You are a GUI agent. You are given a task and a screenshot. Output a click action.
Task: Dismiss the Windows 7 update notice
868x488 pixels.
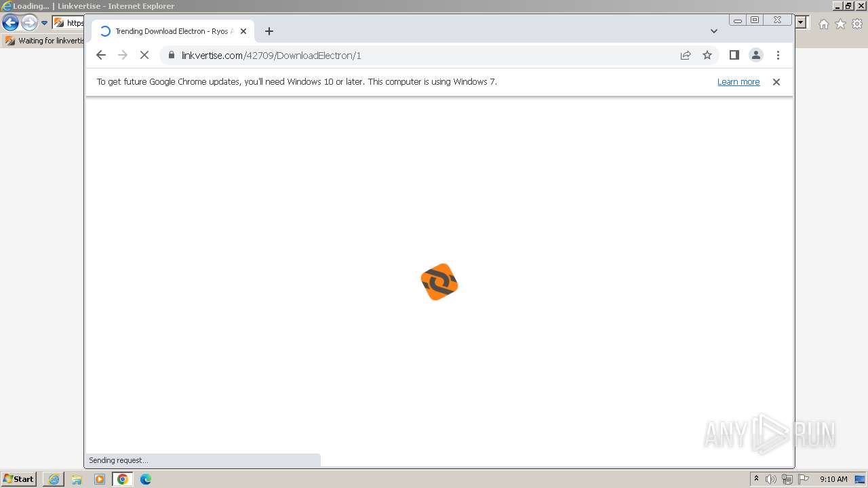pos(776,82)
